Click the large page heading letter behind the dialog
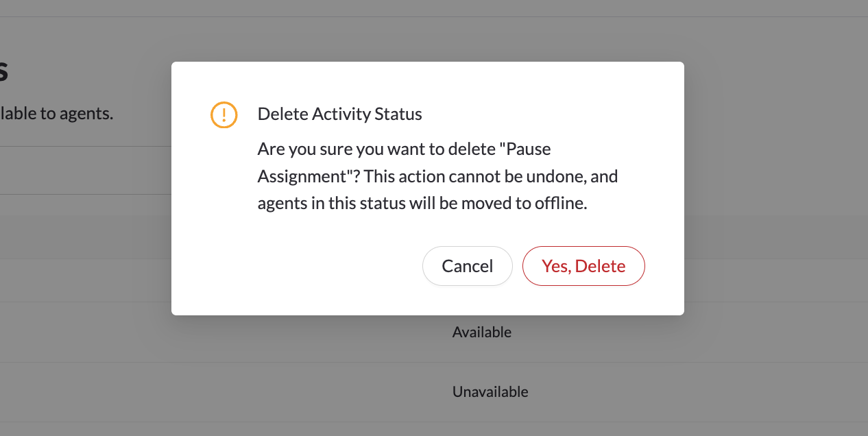The width and height of the screenshot is (868, 436). [x=3, y=71]
